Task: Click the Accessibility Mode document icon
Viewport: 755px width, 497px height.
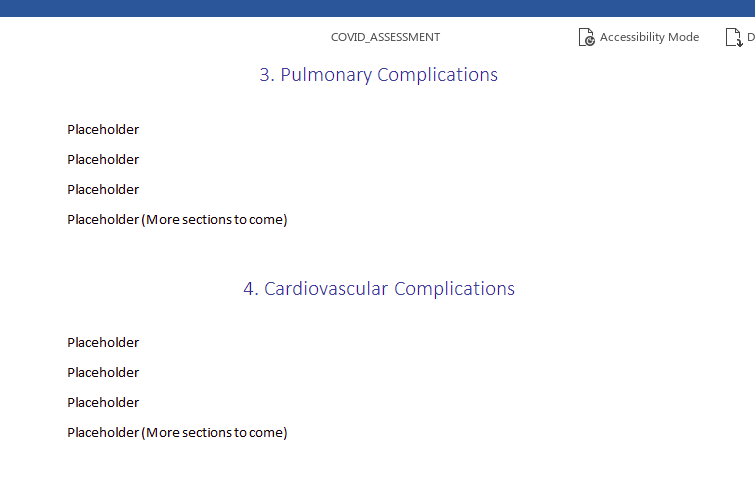Action: [586, 37]
